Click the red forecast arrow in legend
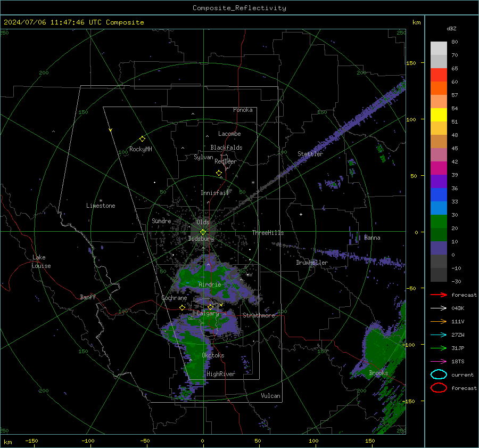 pyautogui.click(x=439, y=295)
